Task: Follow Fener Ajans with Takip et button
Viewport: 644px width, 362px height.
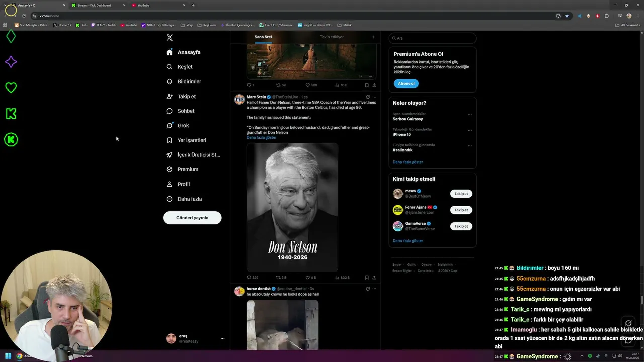Action: [461, 210]
